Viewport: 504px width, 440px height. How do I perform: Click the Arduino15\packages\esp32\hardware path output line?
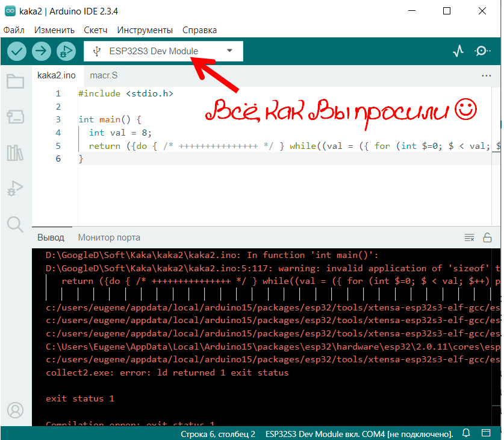(x=273, y=347)
